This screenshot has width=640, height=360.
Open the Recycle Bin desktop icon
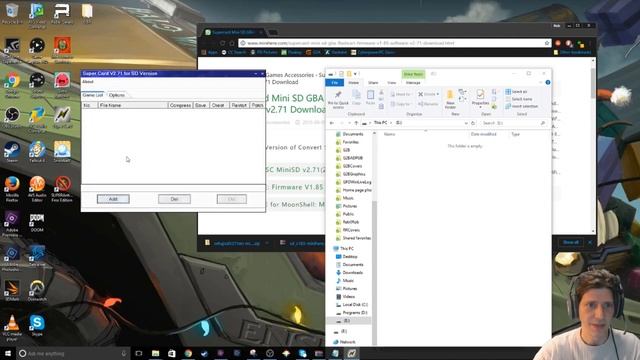(12, 13)
